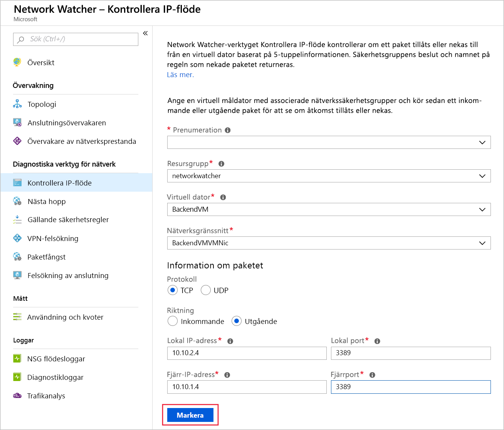Click the info icon next to Fjärr-IP-adress
This screenshot has width=504, height=430.
pos(227,375)
